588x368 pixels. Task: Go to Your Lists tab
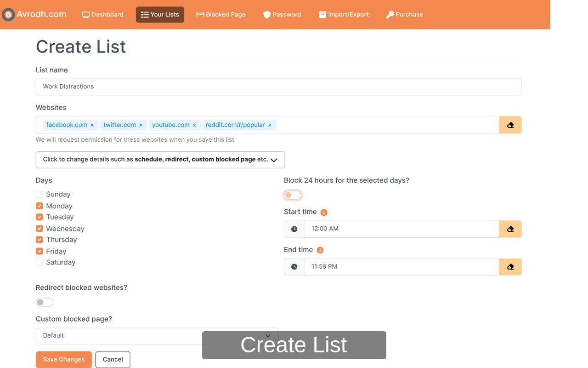[x=160, y=14]
